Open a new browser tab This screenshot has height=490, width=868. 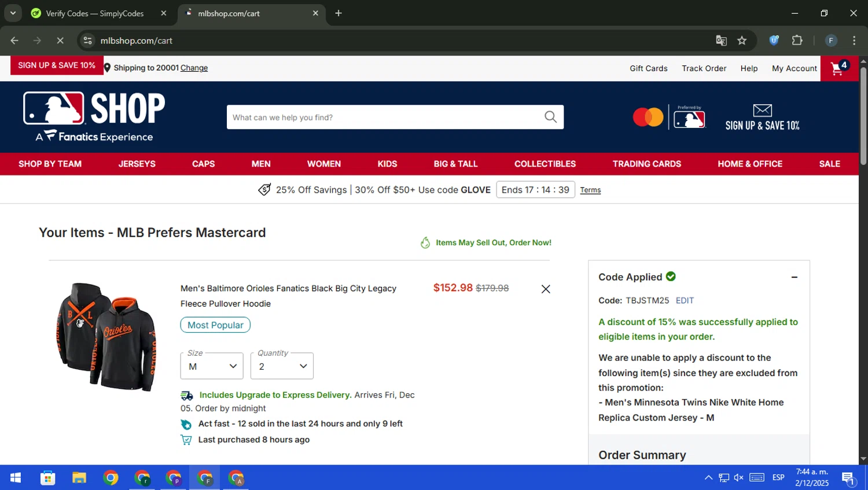(339, 13)
